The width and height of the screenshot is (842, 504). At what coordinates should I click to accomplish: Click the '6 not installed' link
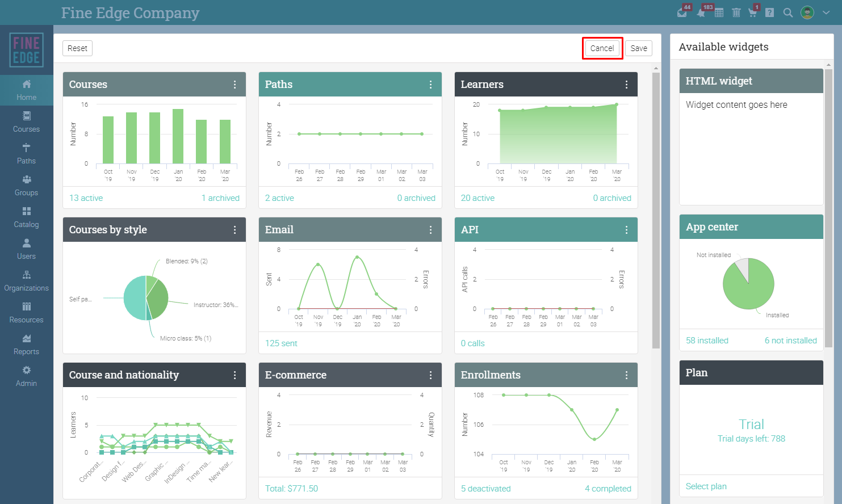click(791, 341)
